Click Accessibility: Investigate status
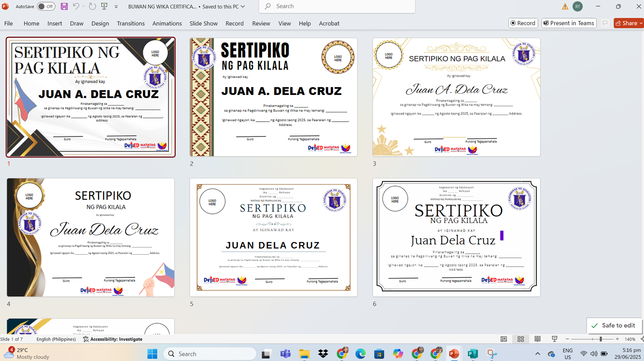Screen dimensions: 644x361 click(x=113, y=339)
